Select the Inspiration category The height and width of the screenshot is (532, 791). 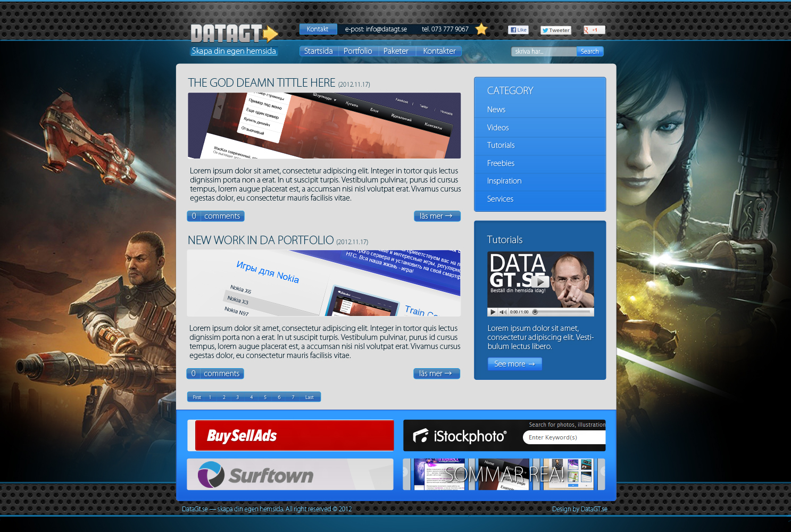click(504, 181)
